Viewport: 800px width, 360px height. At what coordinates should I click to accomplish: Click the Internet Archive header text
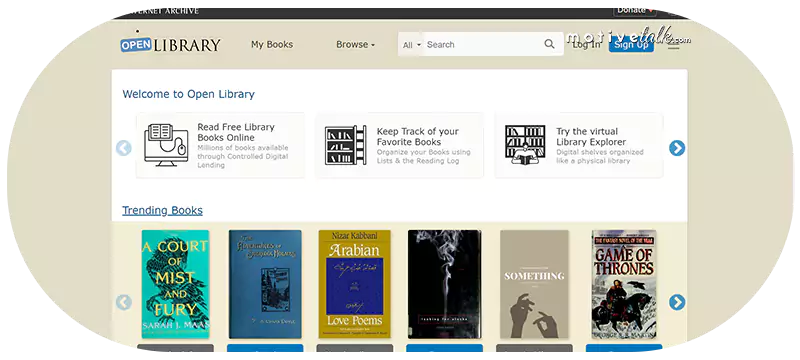[162, 11]
